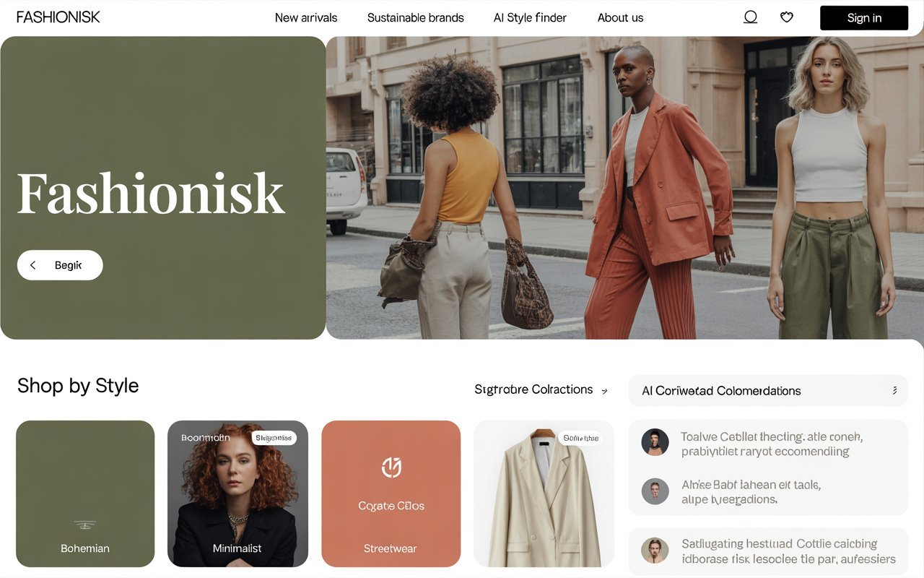Open the wishlist heart icon

tap(787, 17)
